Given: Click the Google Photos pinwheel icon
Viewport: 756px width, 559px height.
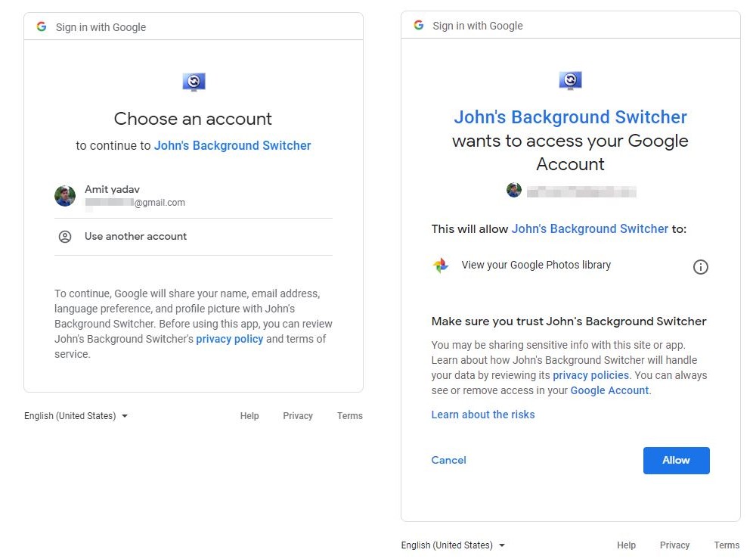Looking at the screenshot, I should pyautogui.click(x=440, y=266).
